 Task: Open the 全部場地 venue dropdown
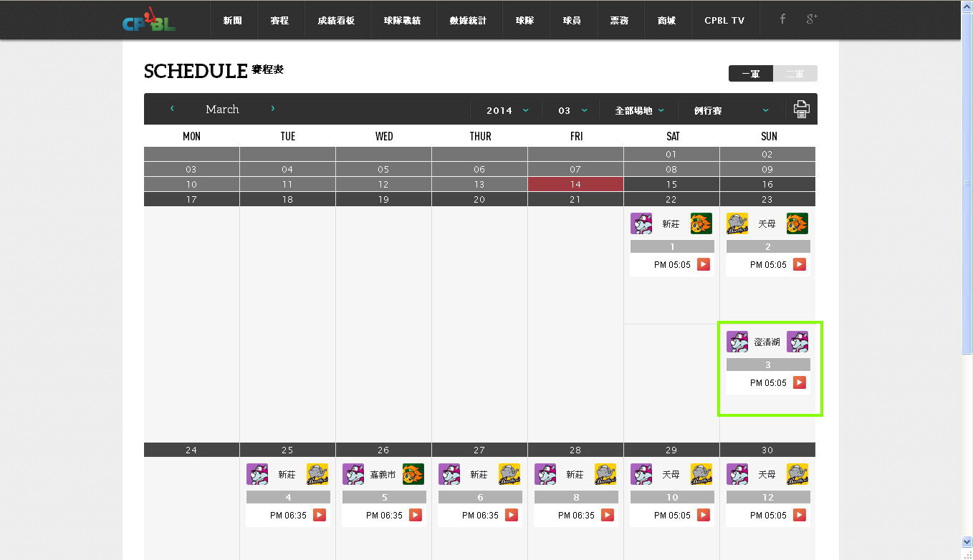tap(639, 110)
